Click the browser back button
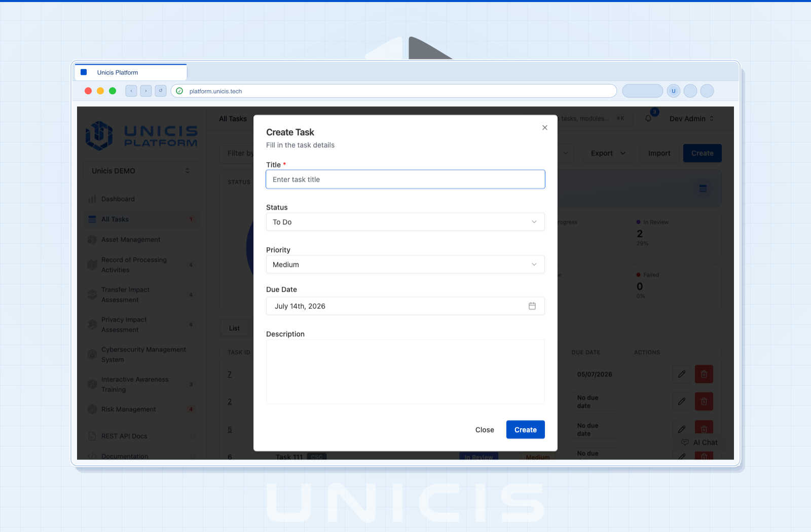The width and height of the screenshot is (811, 532). pyautogui.click(x=131, y=91)
